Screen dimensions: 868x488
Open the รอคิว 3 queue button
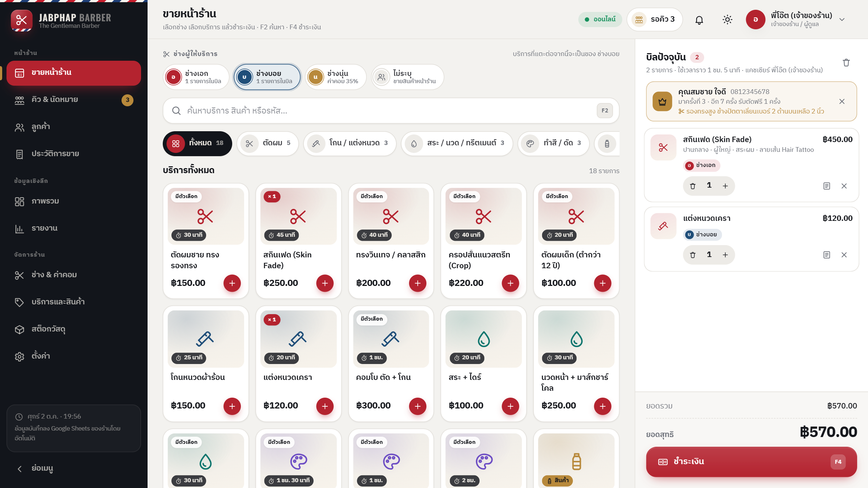655,20
